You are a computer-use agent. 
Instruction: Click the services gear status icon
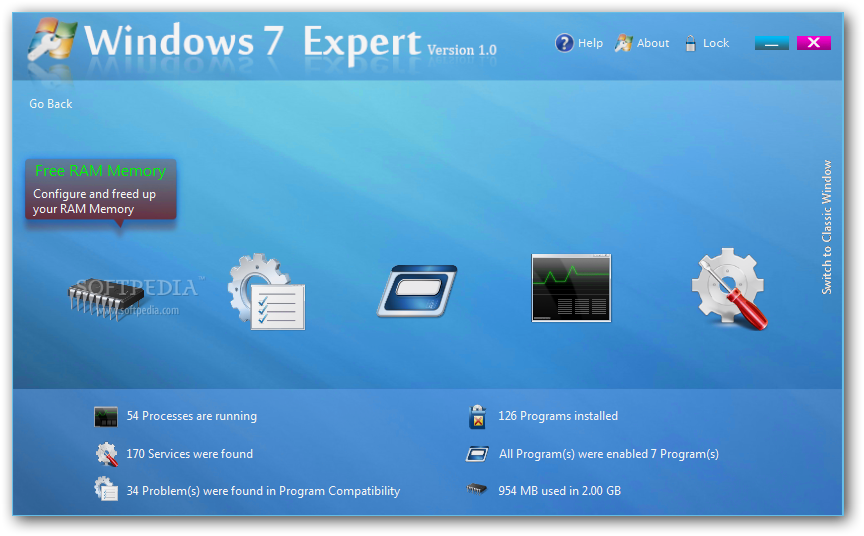click(x=106, y=454)
